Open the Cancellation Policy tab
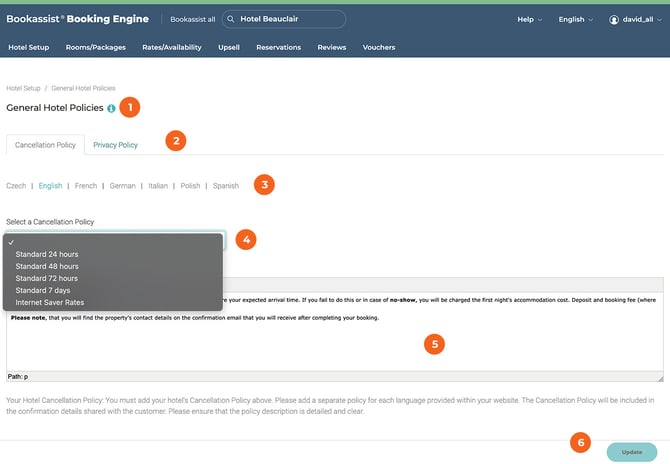Viewport: 670px width, 464px height. (45, 145)
